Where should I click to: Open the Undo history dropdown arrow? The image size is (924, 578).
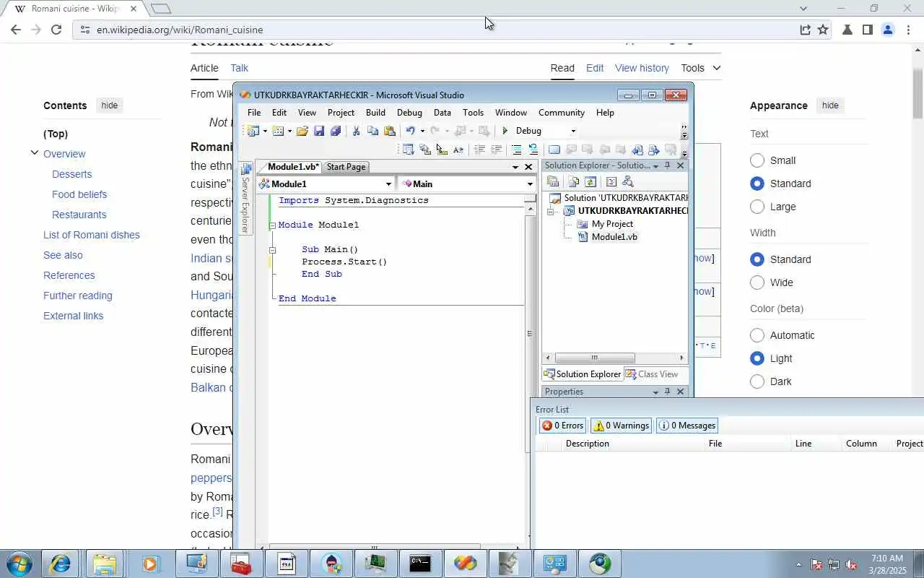coord(422,131)
